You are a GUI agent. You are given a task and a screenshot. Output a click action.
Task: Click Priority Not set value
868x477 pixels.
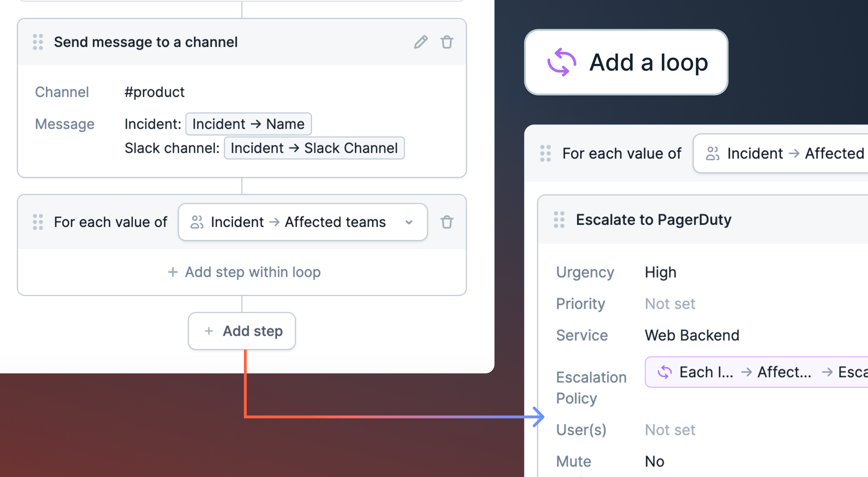[670, 304]
